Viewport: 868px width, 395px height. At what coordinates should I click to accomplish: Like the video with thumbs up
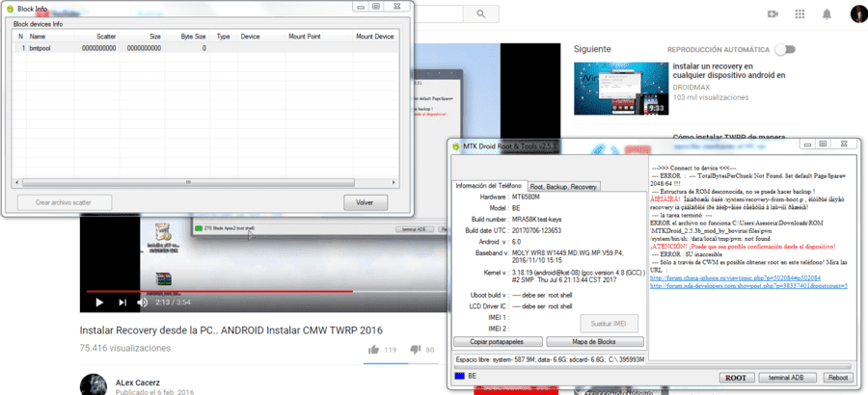pyautogui.click(x=373, y=349)
